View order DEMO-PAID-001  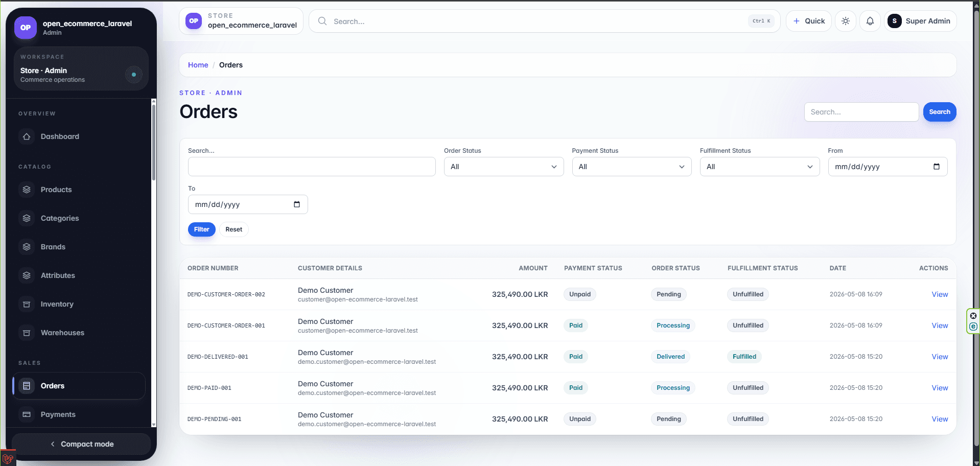click(940, 388)
